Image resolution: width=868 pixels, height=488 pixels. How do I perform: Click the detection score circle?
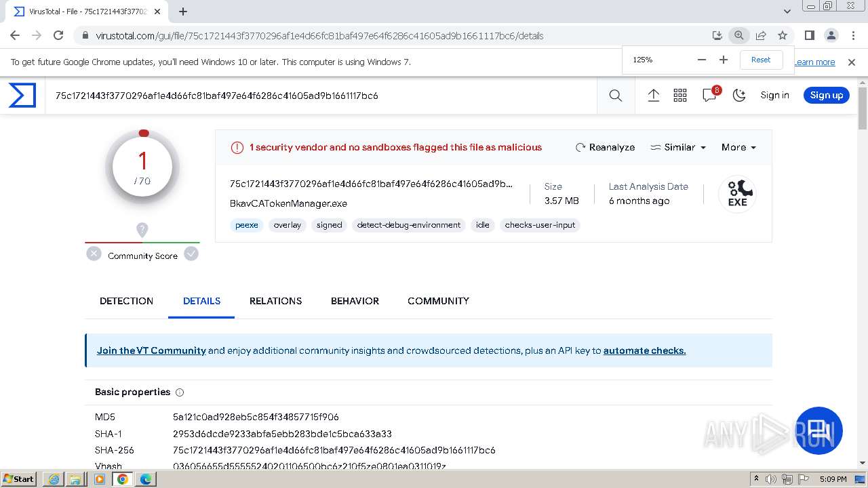point(142,167)
